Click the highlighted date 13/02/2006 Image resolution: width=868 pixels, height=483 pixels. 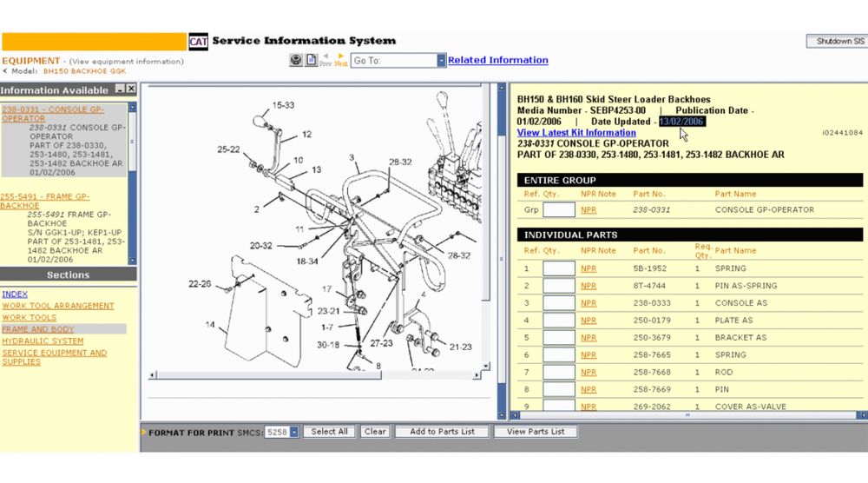pyautogui.click(x=681, y=122)
